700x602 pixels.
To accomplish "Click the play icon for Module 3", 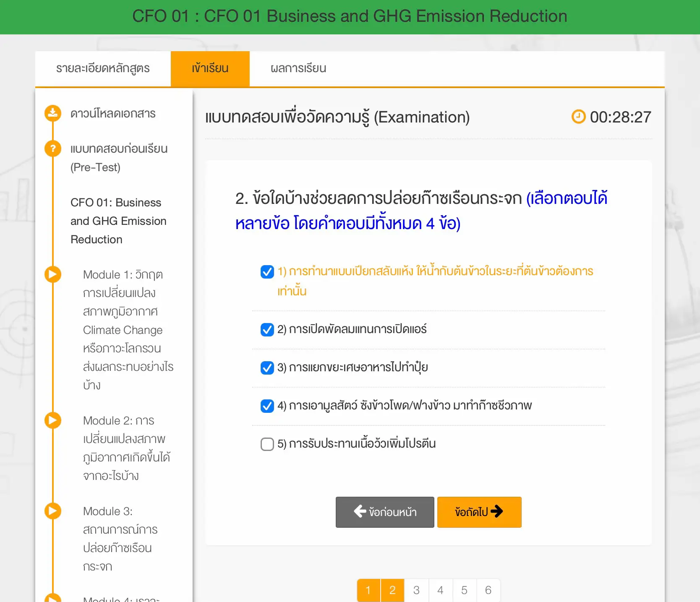I will pos(52,511).
